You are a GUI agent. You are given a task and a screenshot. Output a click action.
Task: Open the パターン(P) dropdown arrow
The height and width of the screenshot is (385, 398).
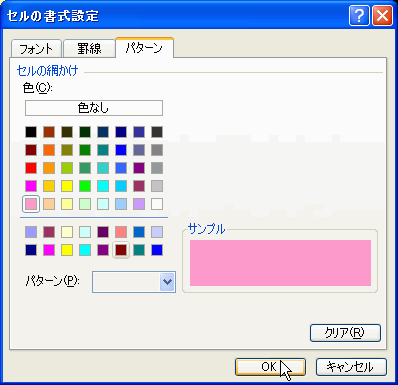167,282
